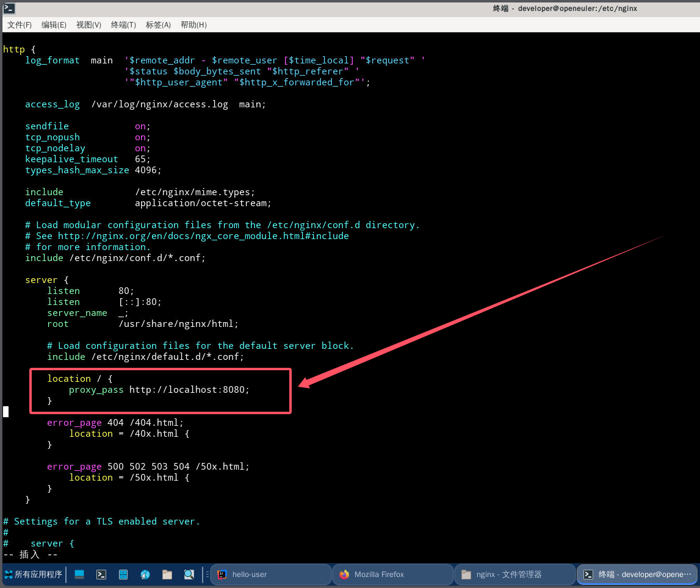Click the window list handle in taskbar
700x588 pixels.
click(x=207, y=575)
